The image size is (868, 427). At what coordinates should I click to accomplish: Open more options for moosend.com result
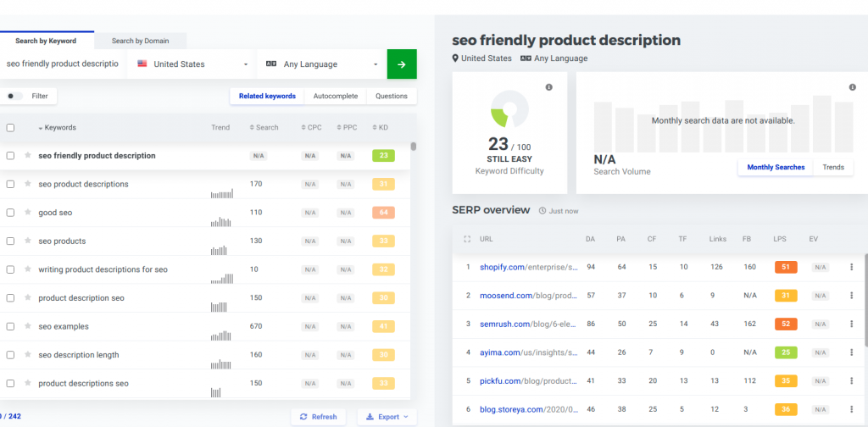(851, 296)
